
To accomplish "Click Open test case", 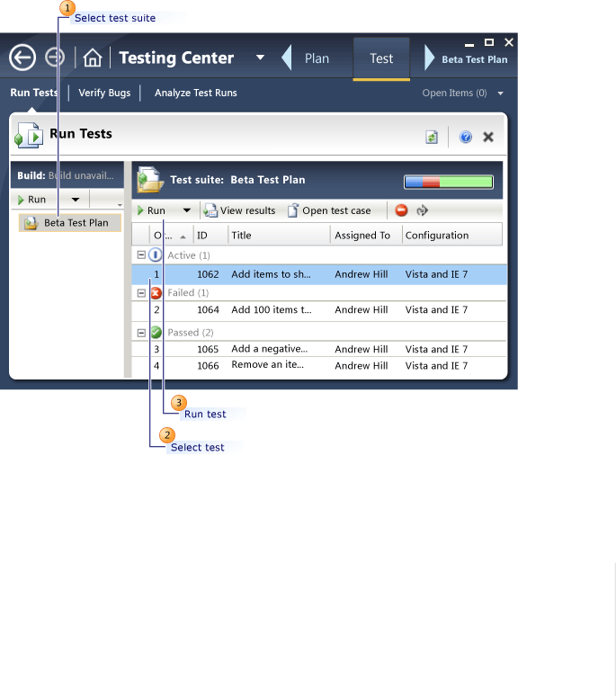I will [x=329, y=210].
